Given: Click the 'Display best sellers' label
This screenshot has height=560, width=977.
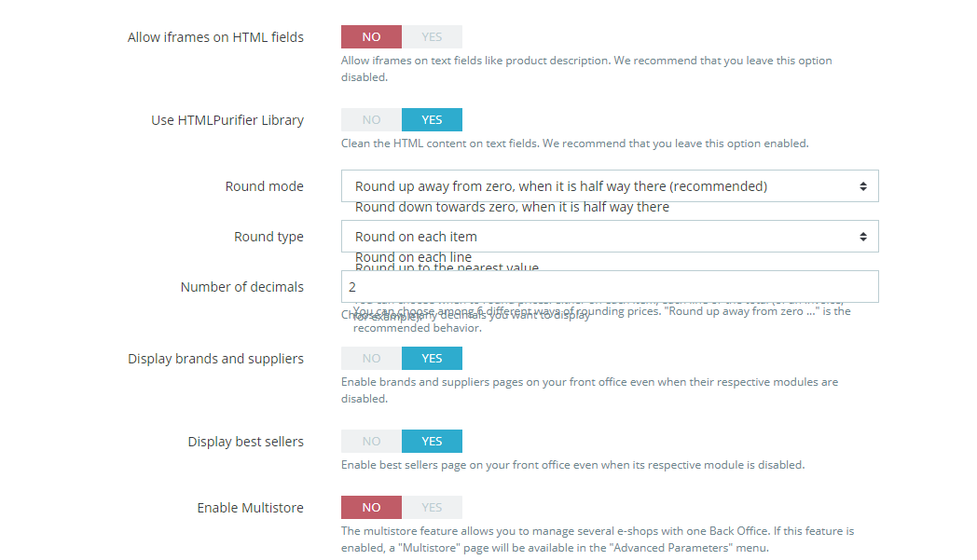Looking at the screenshot, I should pyautogui.click(x=245, y=442).
